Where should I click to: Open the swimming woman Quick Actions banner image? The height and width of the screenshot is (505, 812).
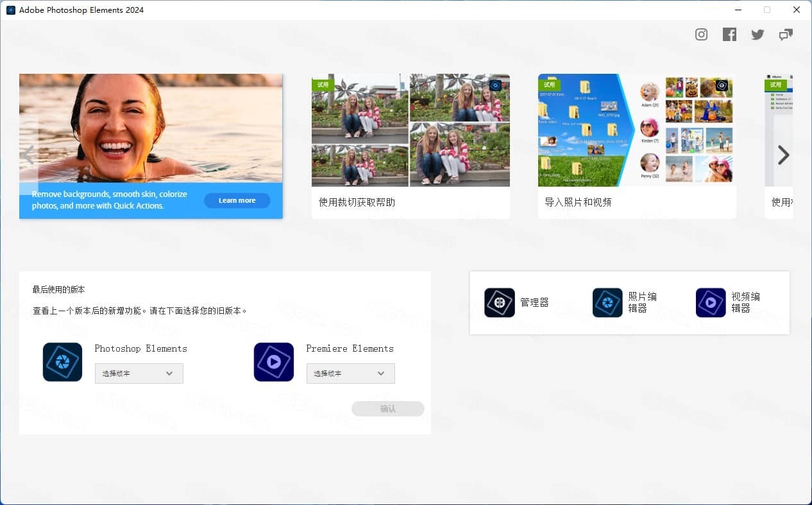(151, 128)
